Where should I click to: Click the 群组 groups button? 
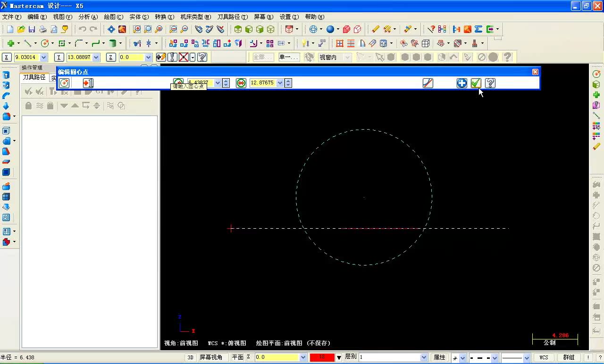[x=569, y=357]
